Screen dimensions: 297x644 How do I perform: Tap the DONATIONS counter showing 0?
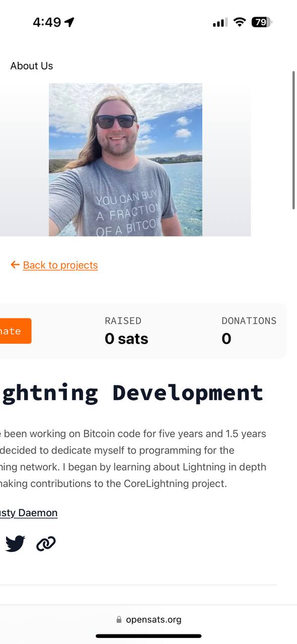point(226,338)
